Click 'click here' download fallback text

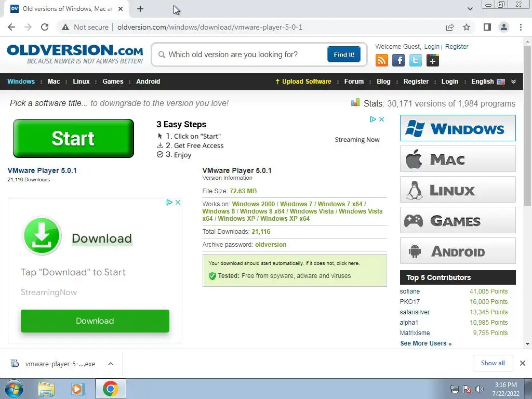click(348, 263)
